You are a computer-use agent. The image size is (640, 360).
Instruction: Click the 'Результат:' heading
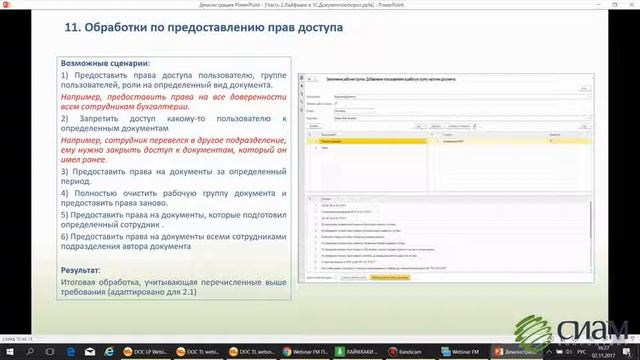point(80,270)
